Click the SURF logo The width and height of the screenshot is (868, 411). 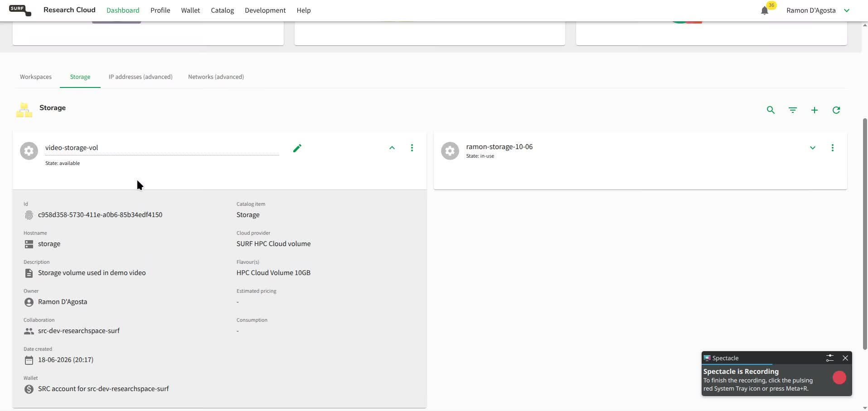pos(20,10)
